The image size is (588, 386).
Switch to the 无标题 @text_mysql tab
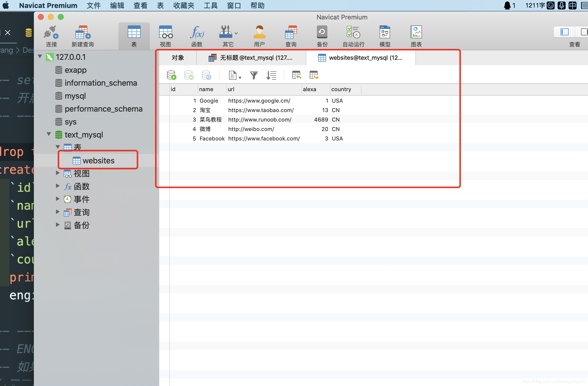[251, 58]
